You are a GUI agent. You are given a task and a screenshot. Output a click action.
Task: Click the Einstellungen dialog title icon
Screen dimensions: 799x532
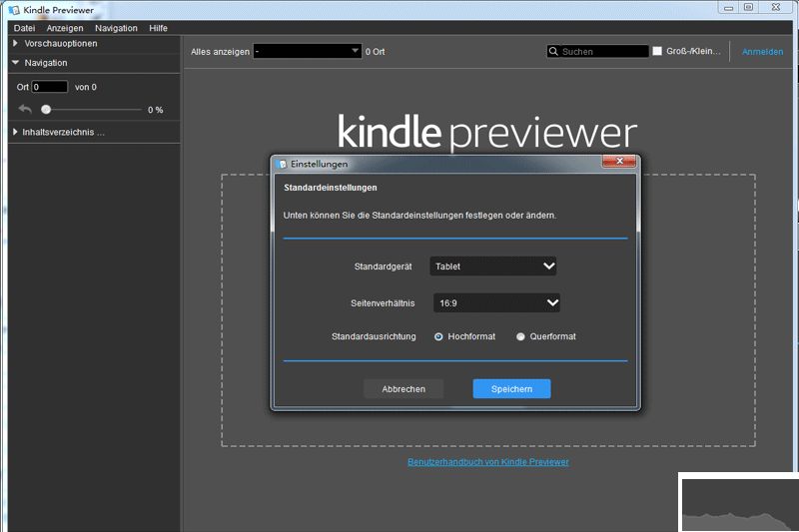pos(282,164)
